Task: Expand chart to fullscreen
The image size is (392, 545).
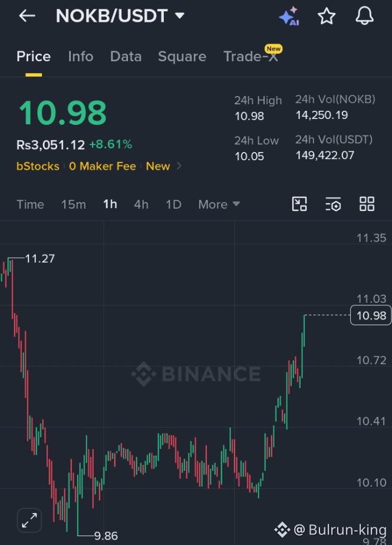Action: pos(29,520)
